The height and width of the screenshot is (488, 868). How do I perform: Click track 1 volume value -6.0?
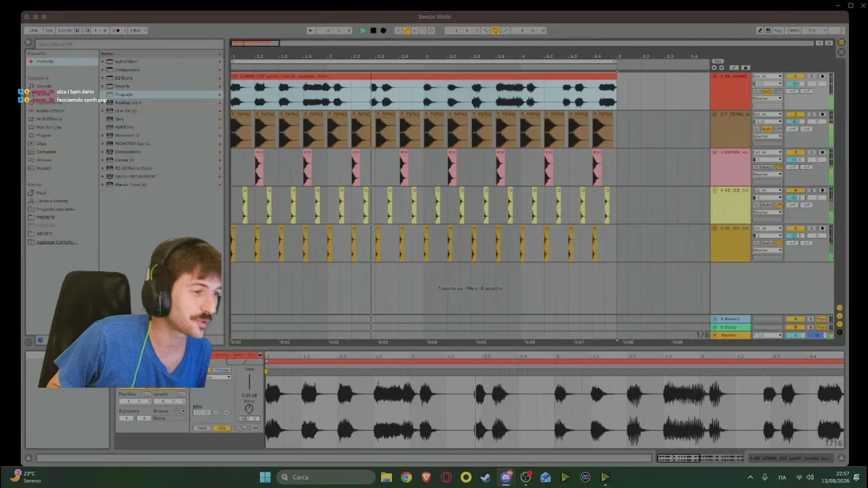pos(795,83)
